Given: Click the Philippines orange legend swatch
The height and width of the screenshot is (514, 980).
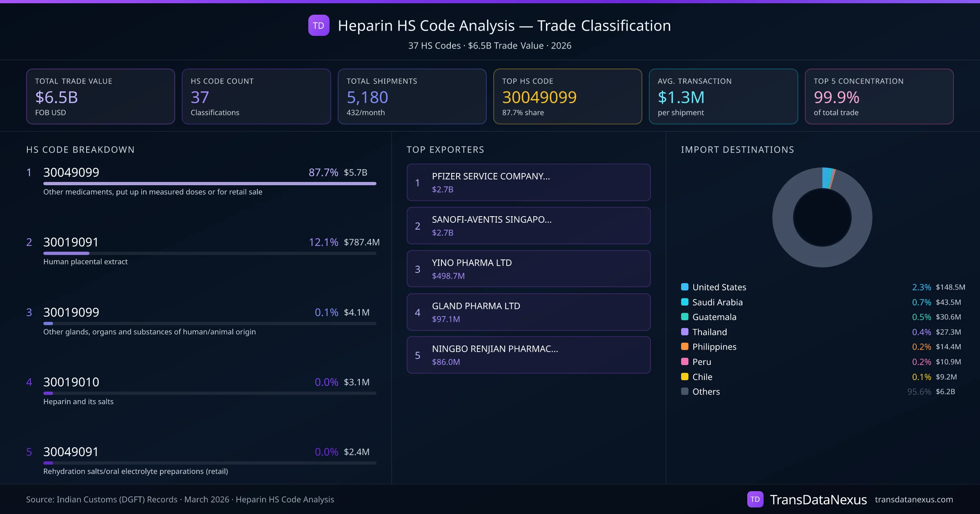Looking at the screenshot, I should coord(685,346).
